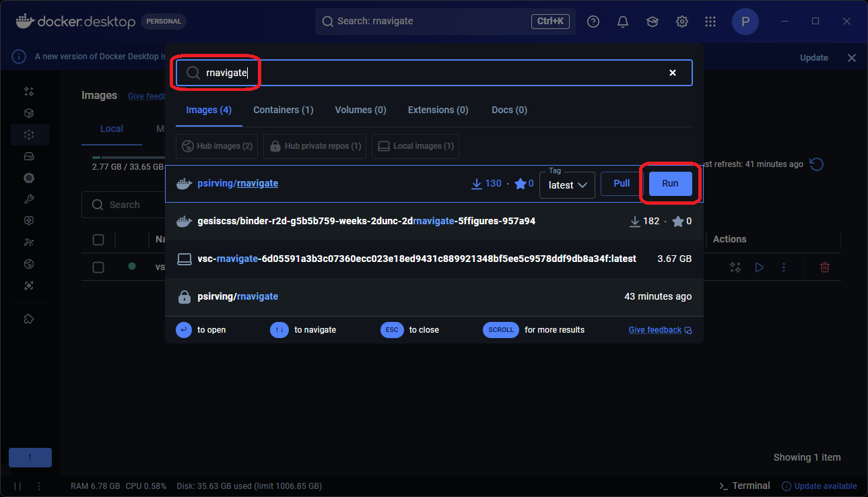Switch to the Docs (0) tab

[x=509, y=110]
